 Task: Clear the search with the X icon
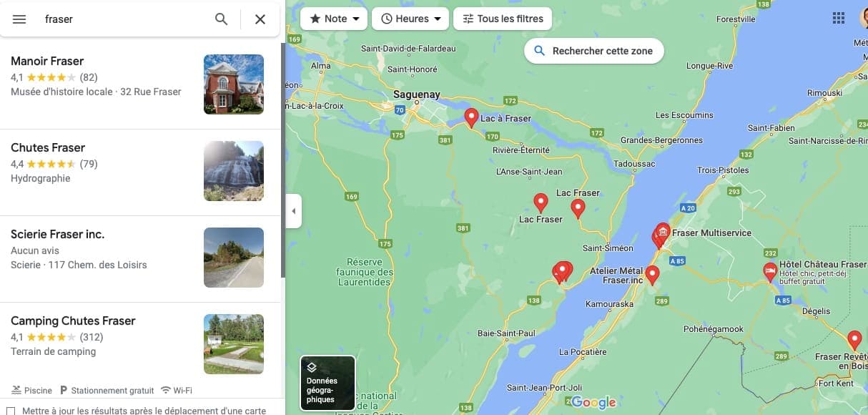[260, 19]
